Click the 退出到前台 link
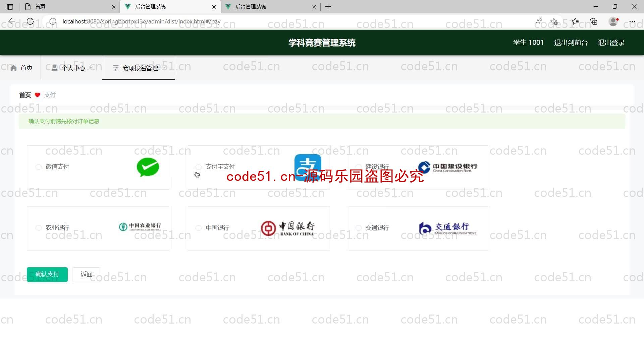This screenshot has width=644, height=345. click(571, 43)
